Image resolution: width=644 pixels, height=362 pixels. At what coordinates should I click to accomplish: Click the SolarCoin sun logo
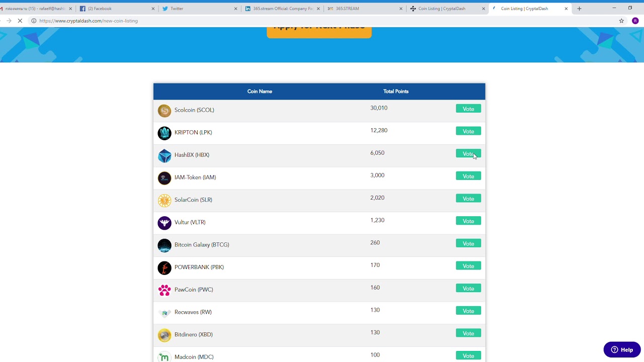(165, 200)
